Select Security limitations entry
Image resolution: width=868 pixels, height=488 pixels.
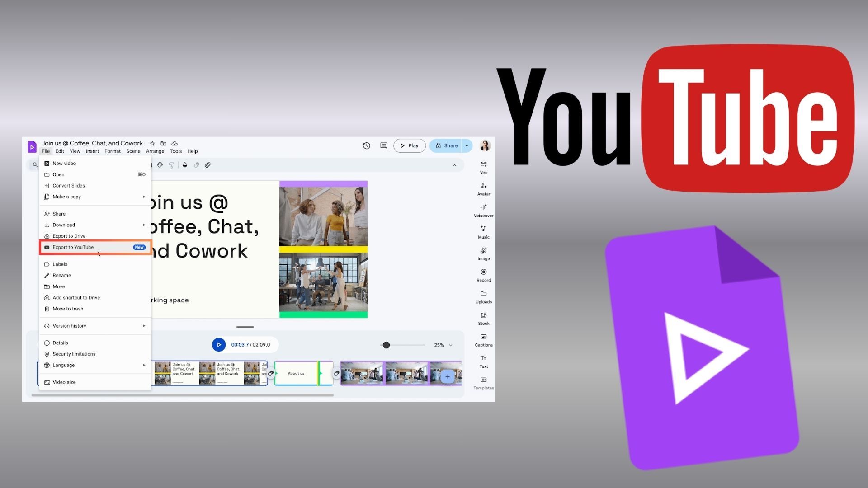point(95,354)
